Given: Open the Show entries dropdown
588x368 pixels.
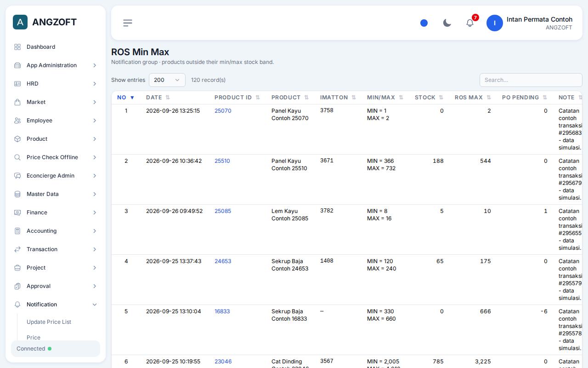Looking at the screenshot, I should tap(167, 80).
